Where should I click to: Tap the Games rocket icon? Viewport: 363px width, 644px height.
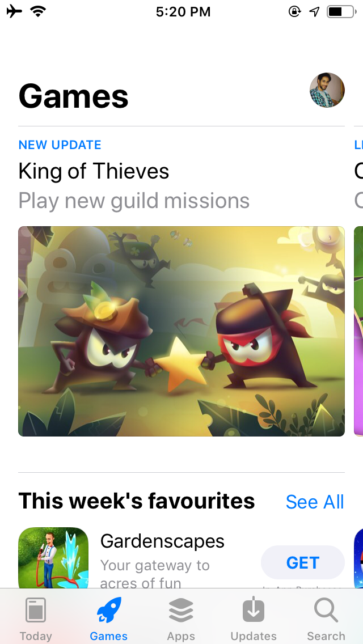pos(109,610)
